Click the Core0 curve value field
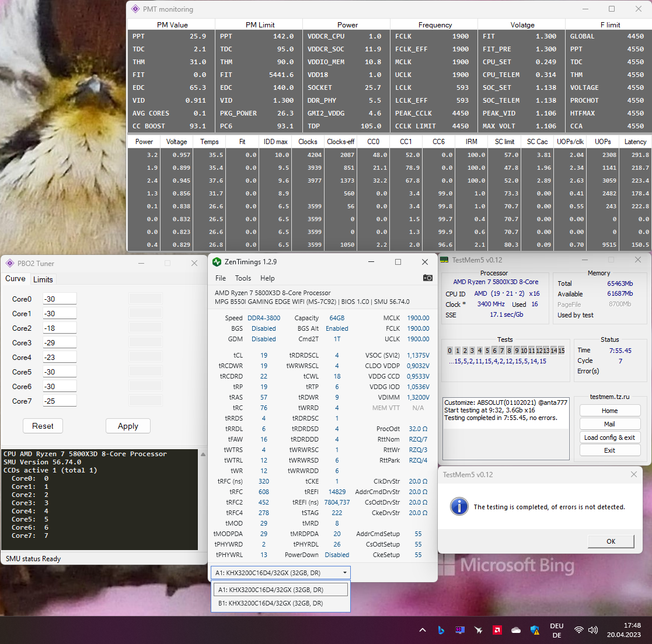652x644 pixels. [60, 299]
